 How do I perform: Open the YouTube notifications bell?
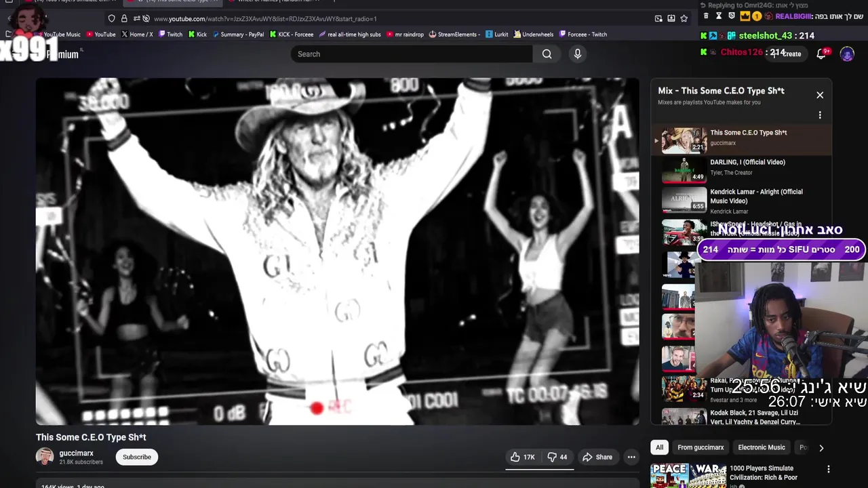tap(822, 54)
